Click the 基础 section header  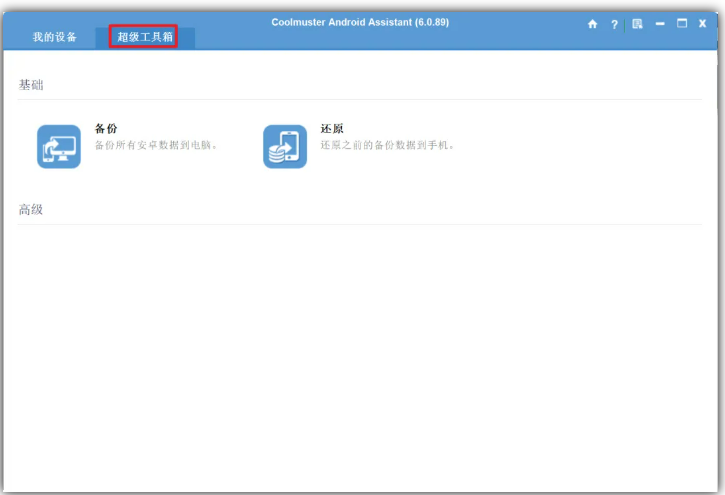pyautogui.click(x=31, y=85)
